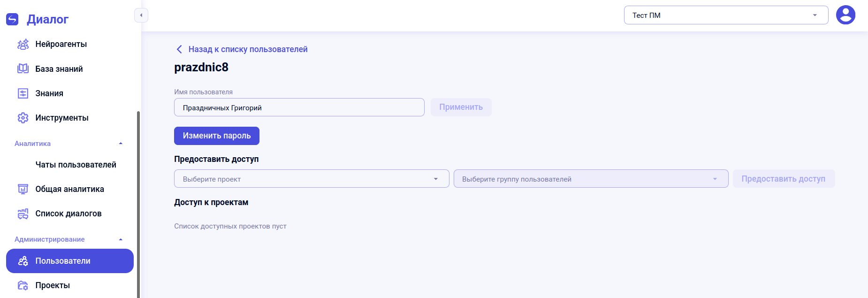This screenshot has height=298, width=868.
Task: Navigate to Общая аналитика
Action: [70, 189]
